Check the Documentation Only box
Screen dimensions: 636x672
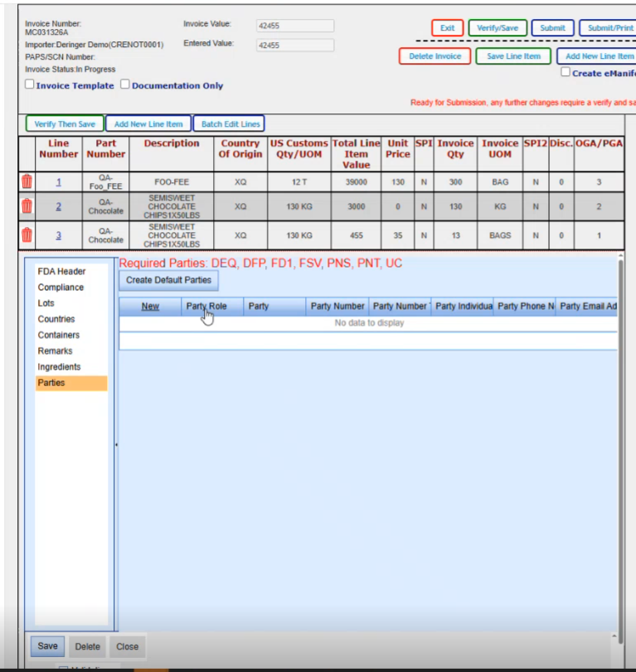click(x=125, y=85)
